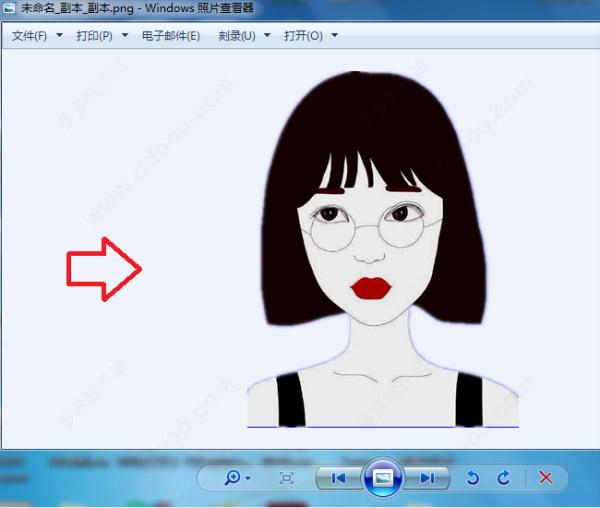Open the 打开(O) menu
This screenshot has width=600, height=508.
click(303, 36)
